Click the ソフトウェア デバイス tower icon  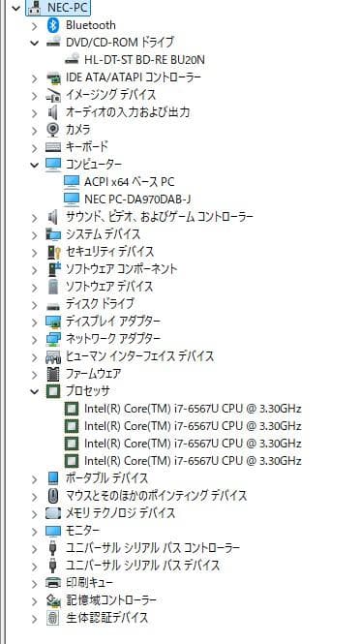pyautogui.click(x=53, y=287)
